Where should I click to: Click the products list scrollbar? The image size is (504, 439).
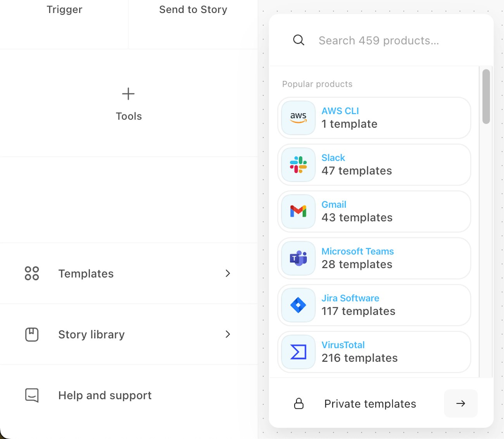pos(486,97)
